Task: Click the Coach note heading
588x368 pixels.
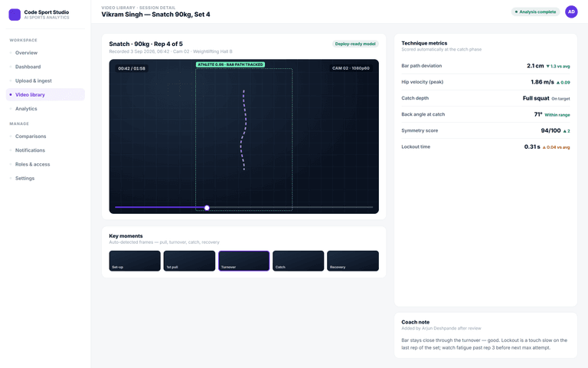Action: 415,322
